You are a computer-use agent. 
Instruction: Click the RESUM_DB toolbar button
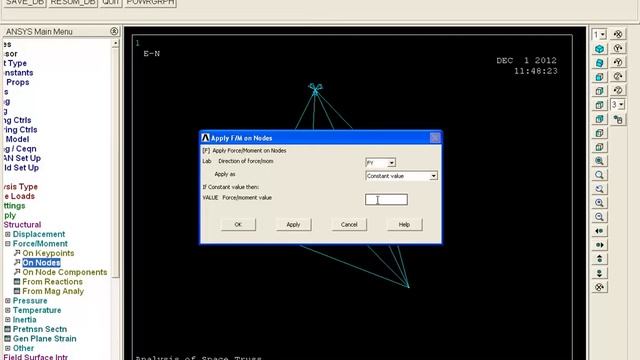pos(73,2)
